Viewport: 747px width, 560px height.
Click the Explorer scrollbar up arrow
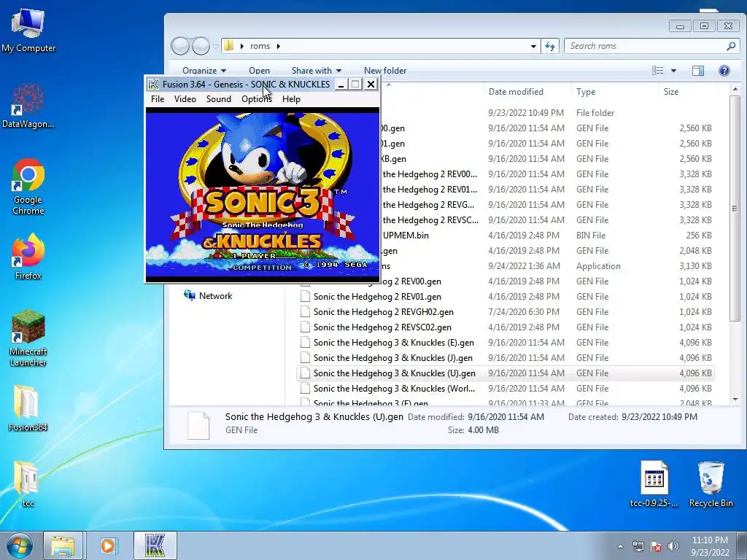coord(735,90)
